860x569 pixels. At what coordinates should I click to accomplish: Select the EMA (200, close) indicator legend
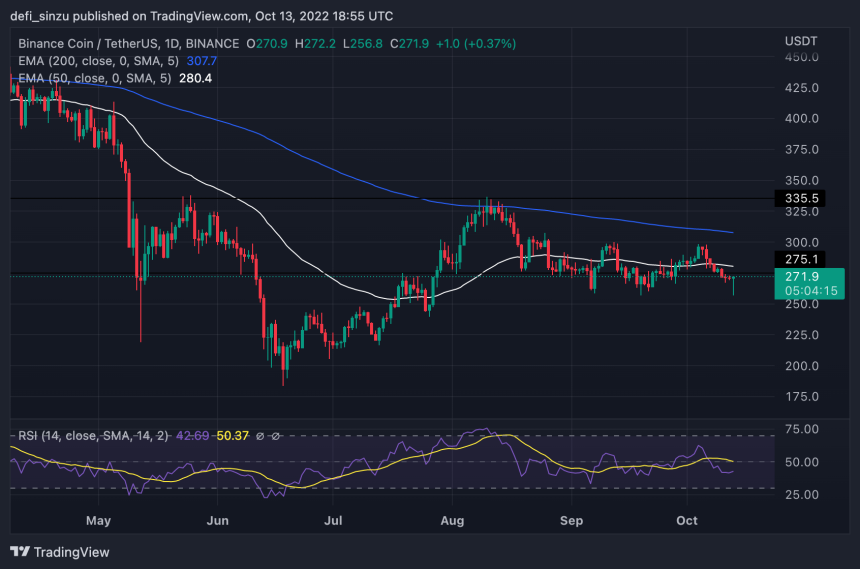pos(99,61)
